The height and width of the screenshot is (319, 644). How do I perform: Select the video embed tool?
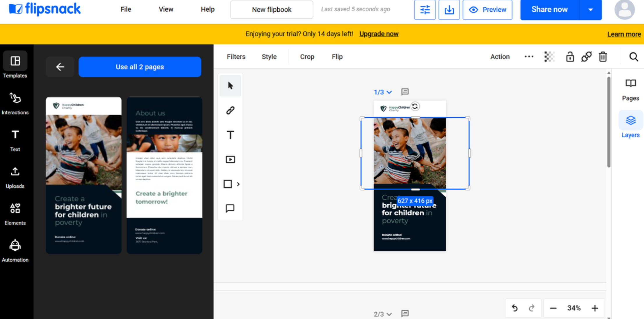[x=230, y=159]
